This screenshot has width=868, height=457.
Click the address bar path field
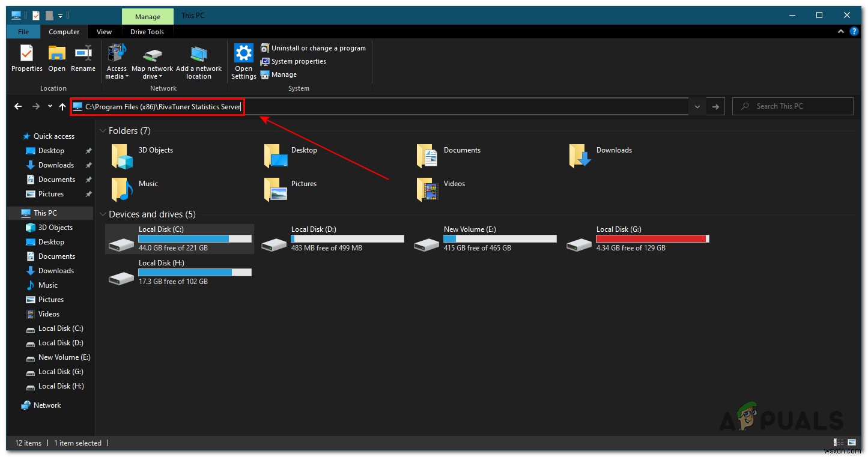pos(379,106)
